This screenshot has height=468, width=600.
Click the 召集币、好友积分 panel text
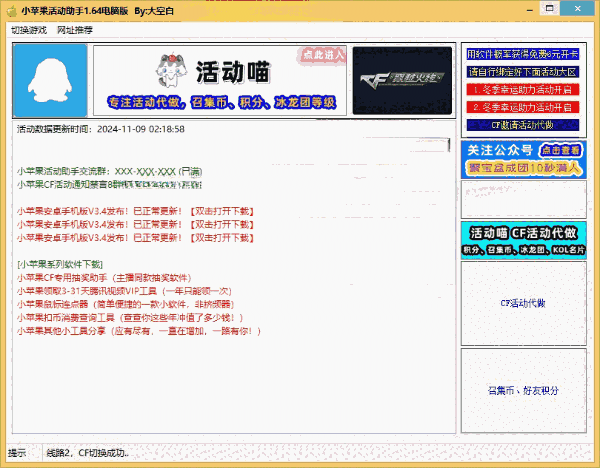(x=523, y=390)
